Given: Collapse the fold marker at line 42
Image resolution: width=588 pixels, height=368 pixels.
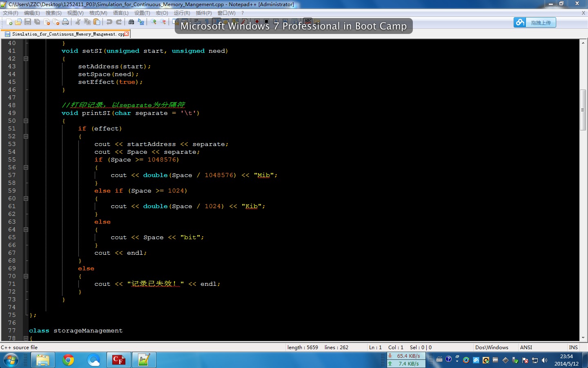Looking at the screenshot, I should 26,58.
